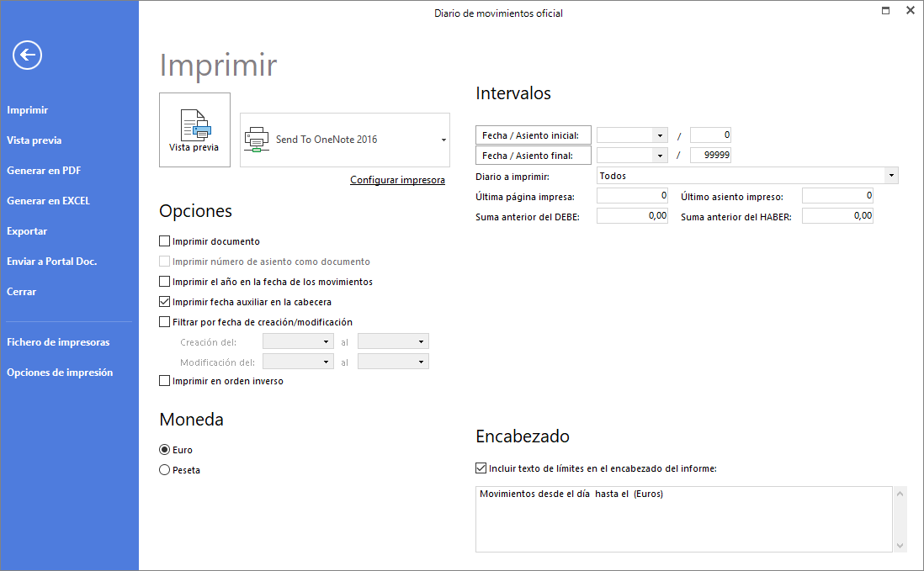Open the printer selection dropdown
This screenshot has width=924, height=571.
tap(443, 140)
